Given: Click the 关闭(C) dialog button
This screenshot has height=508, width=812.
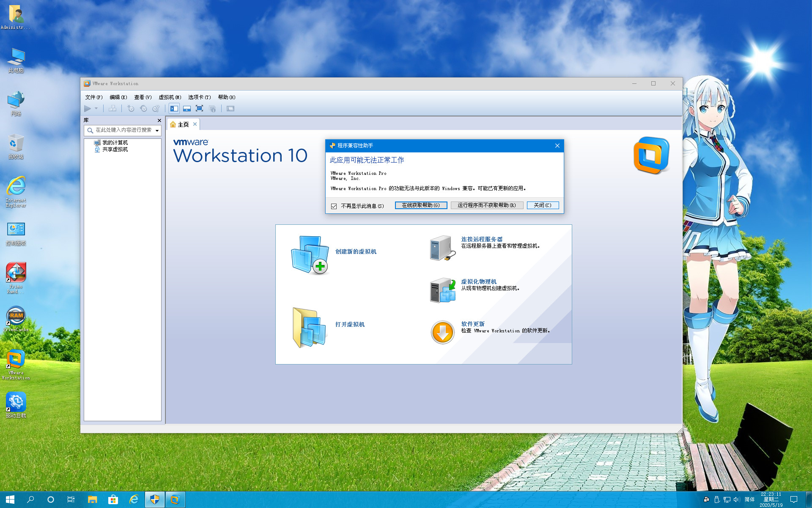Looking at the screenshot, I should [x=543, y=205].
